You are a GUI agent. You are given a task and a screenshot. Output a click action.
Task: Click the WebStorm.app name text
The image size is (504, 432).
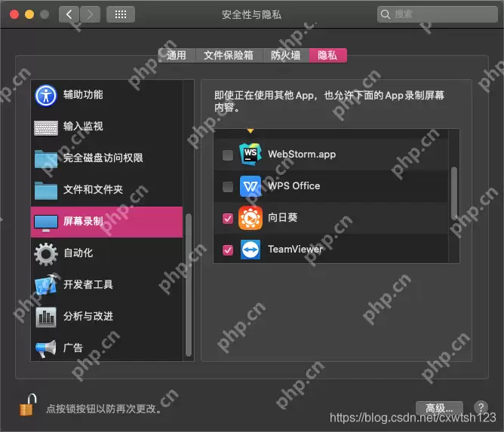coord(302,155)
